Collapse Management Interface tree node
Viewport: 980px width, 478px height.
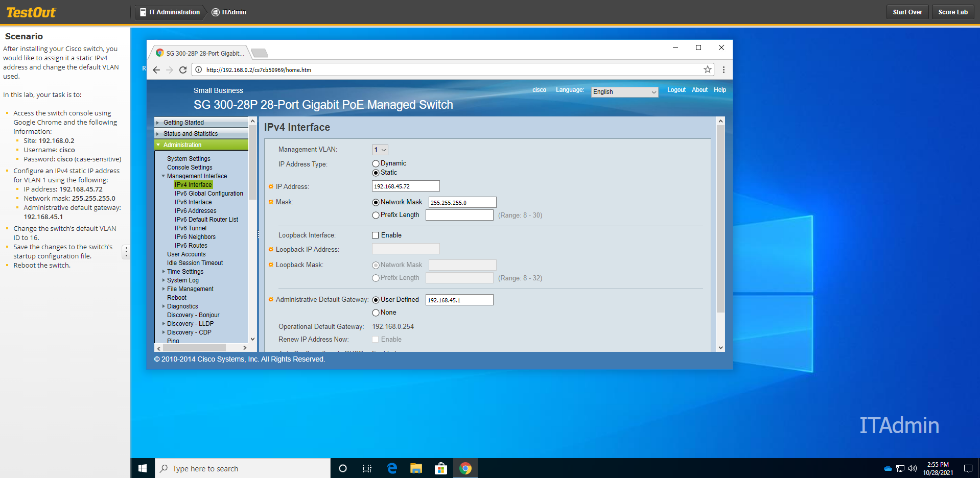(x=164, y=176)
